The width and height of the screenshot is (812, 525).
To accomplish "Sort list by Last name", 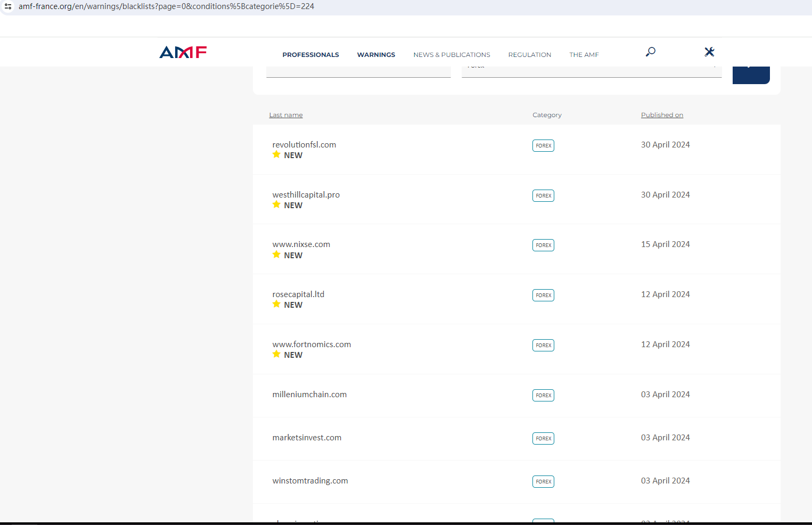I will (x=286, y=115).
